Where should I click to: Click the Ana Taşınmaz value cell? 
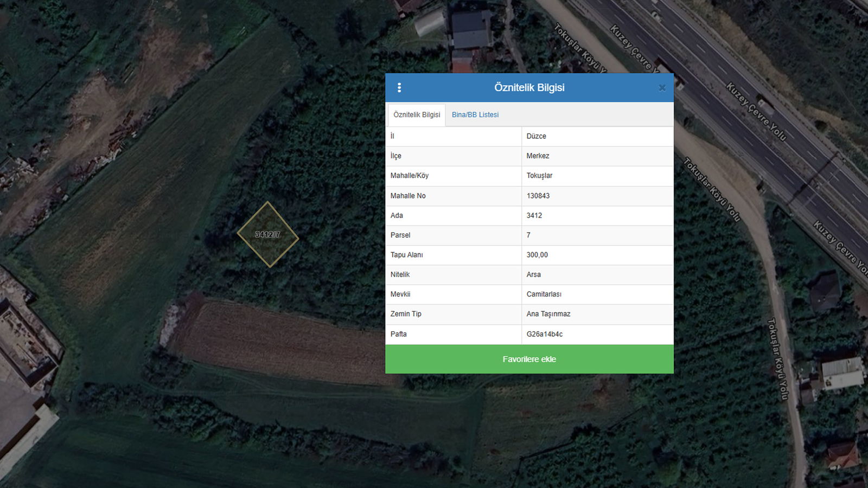pos(548,314)
